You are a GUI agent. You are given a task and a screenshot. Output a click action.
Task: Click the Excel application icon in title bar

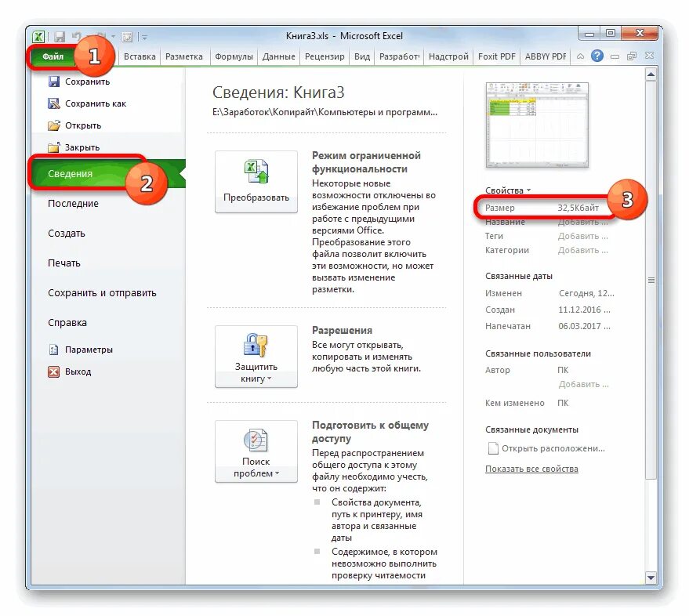pos(38,37)
